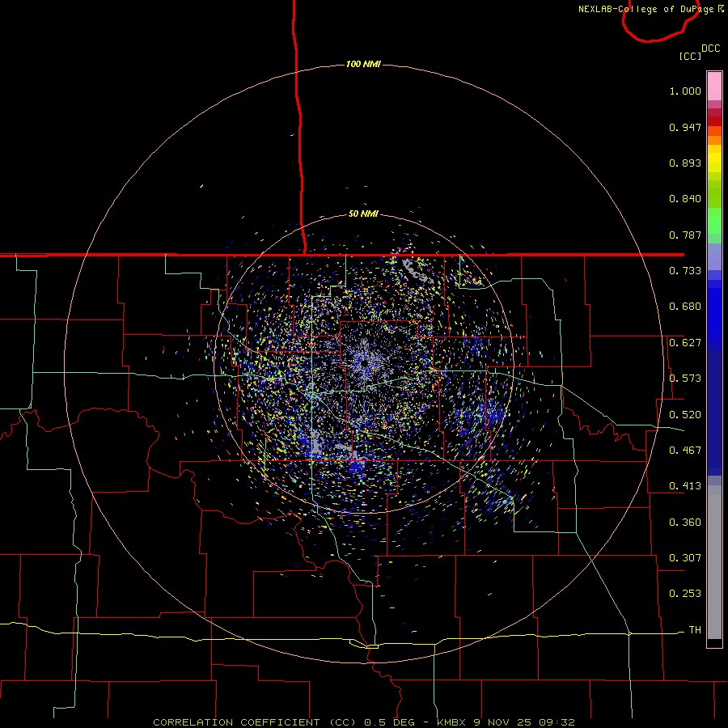Select the 0.733 legend value

[685, 271]
